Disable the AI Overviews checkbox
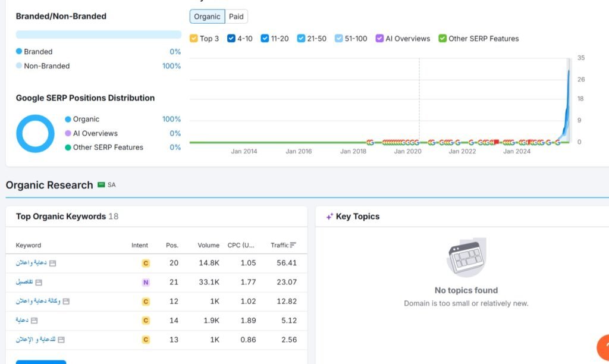Viewport: 609px width, 364px height. click(379, 39)
